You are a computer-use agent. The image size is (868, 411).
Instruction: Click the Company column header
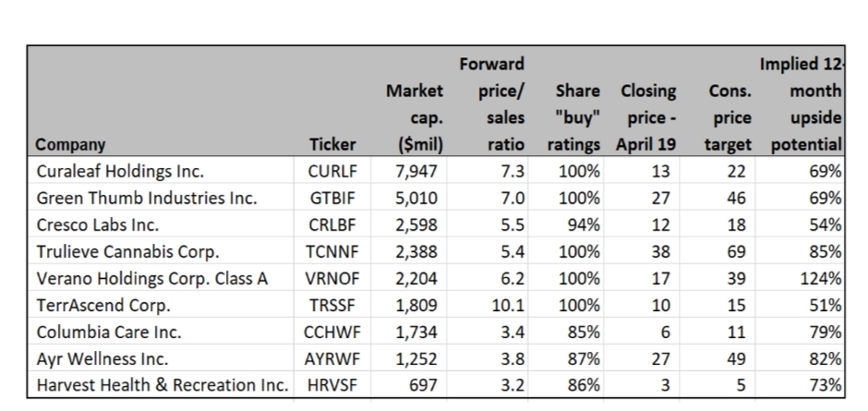70,145
